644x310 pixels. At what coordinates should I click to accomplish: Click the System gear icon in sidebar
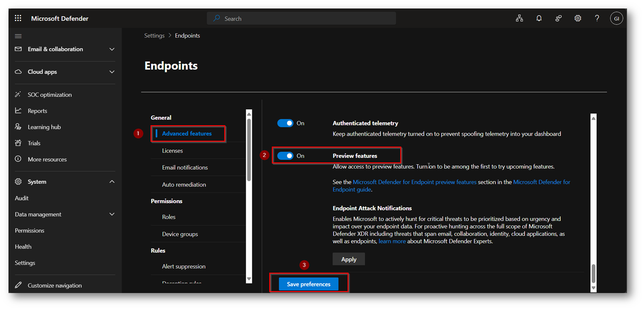tap(18, 181)
